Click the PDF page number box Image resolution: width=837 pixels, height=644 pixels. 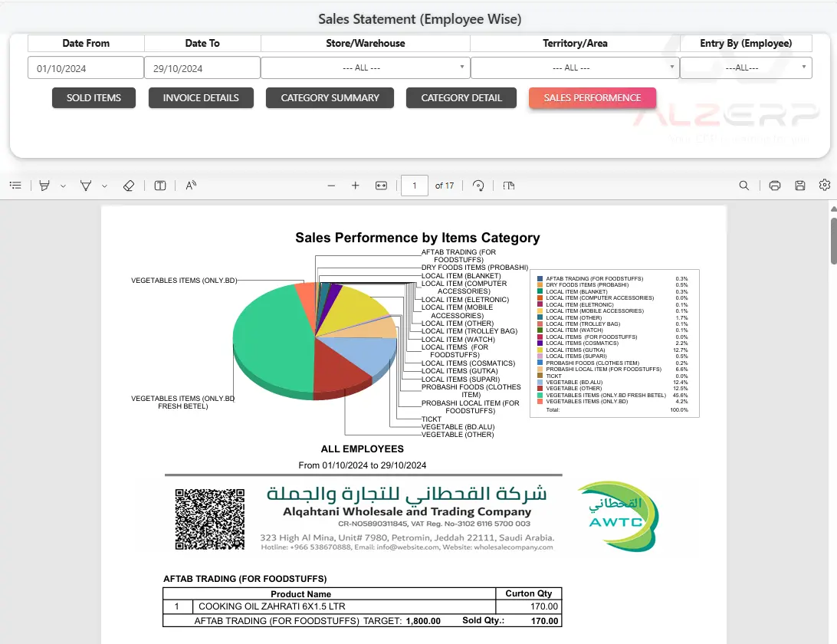click(415, 186)
